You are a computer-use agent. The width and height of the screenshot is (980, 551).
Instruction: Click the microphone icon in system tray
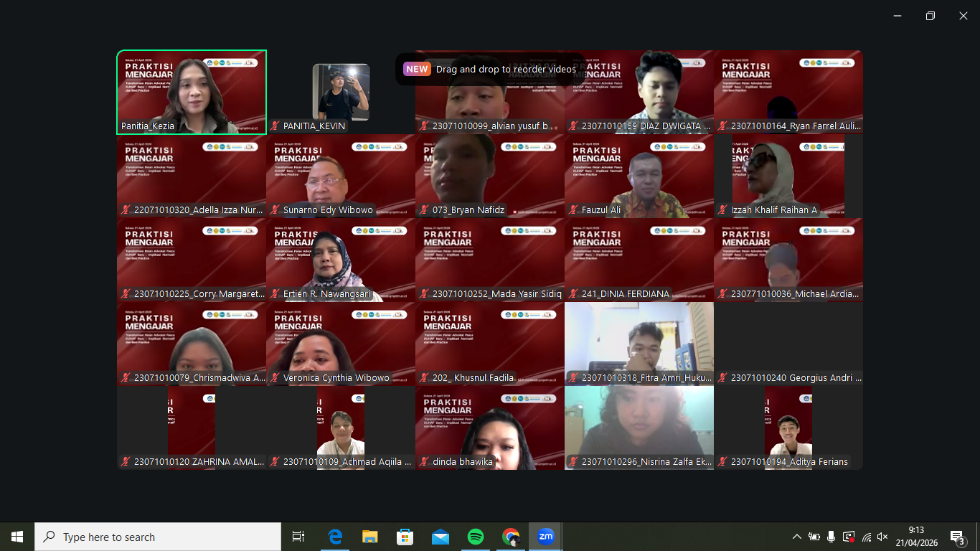[x=831, y=537]
